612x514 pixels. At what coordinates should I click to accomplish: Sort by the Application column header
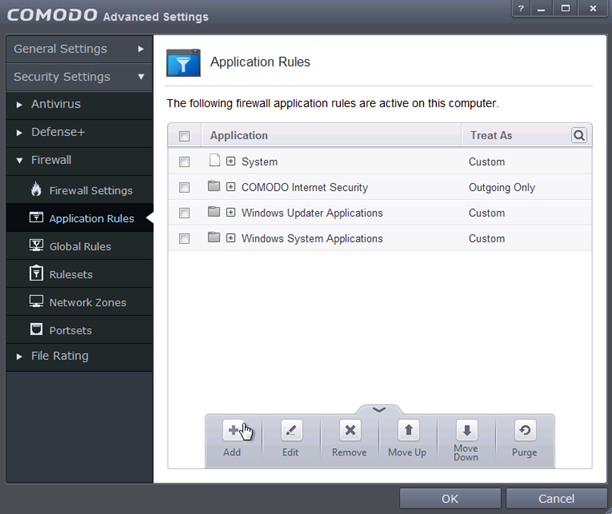pyautogui.click(x=331, y=135)
